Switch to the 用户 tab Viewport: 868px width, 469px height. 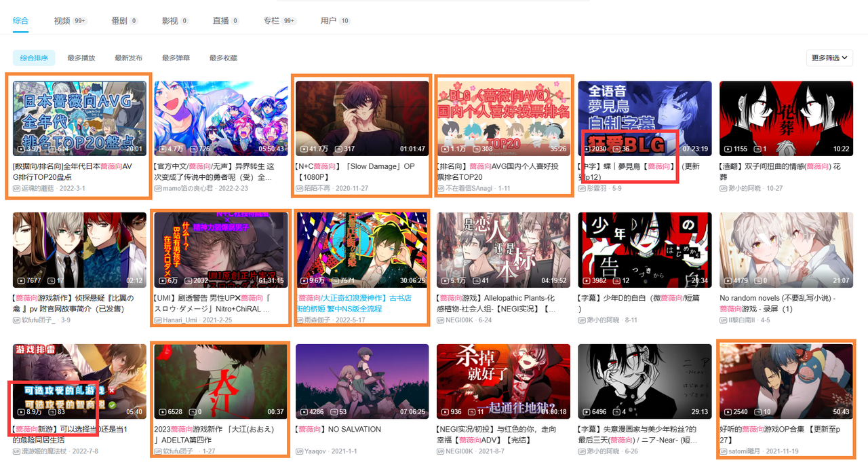coord(335,21)
